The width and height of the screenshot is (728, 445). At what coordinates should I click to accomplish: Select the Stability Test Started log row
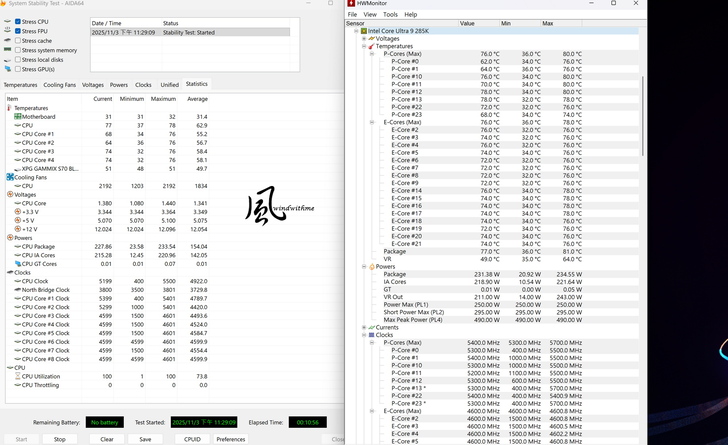pos(190,32)
